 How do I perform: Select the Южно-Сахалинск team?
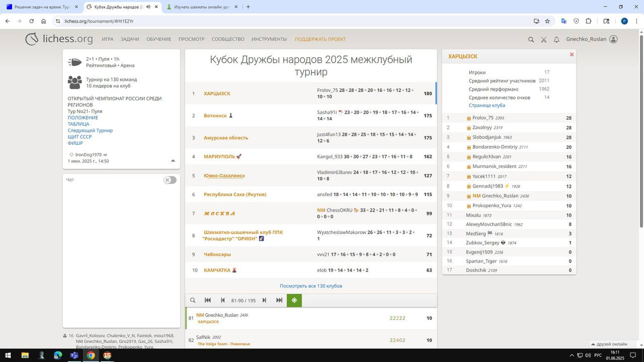(x=224, y=176)
